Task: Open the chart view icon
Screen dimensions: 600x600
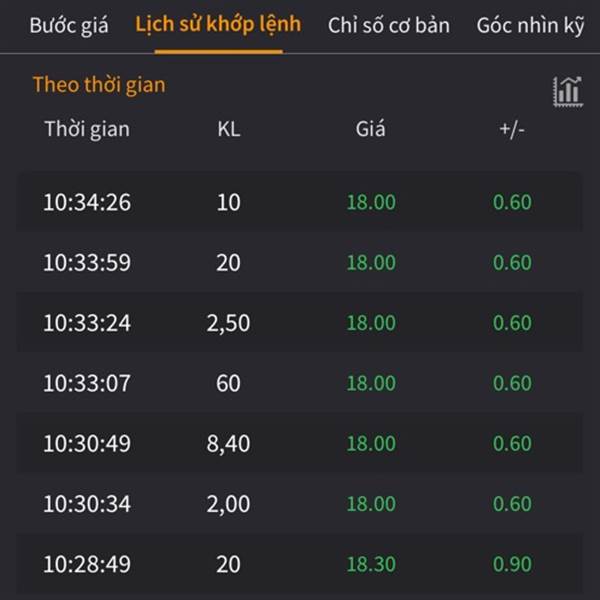Action: pyautogui.click(x=568, y=92)
